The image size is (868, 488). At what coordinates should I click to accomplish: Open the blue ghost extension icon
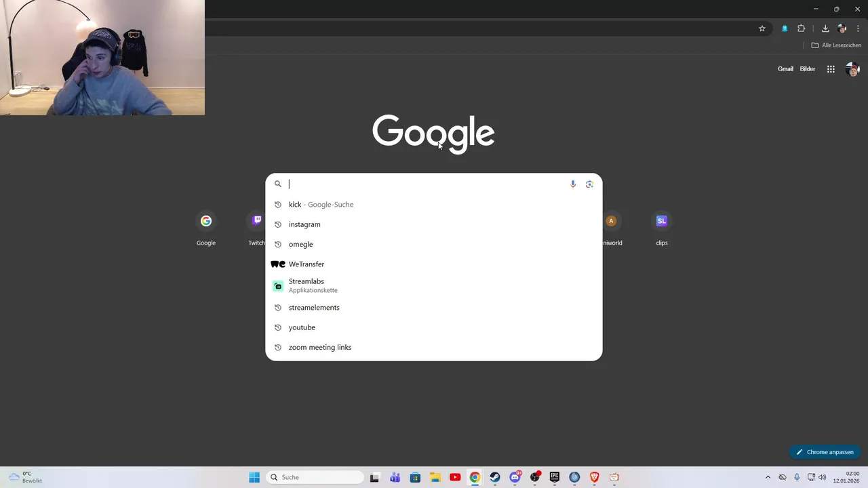coord(785,28)
